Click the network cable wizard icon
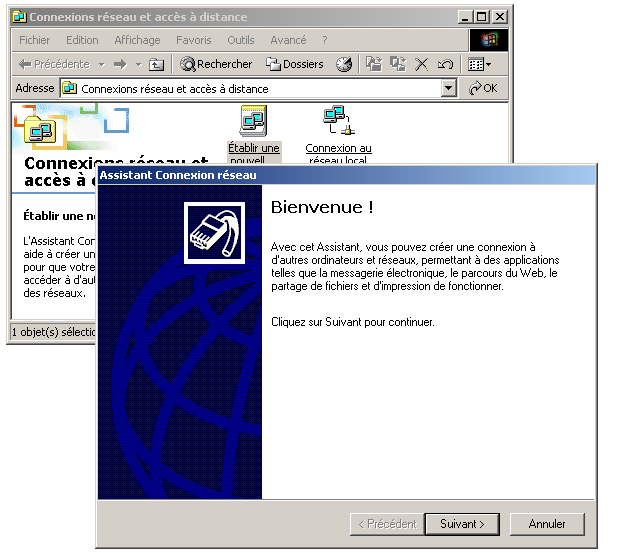Screen dimensions: 620x553 click(214, 233)
